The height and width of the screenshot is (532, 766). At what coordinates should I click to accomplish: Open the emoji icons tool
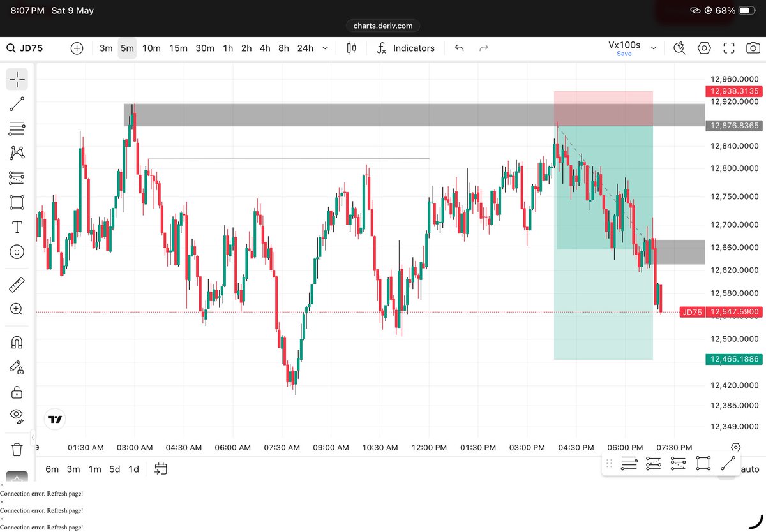tap(17, 252)
